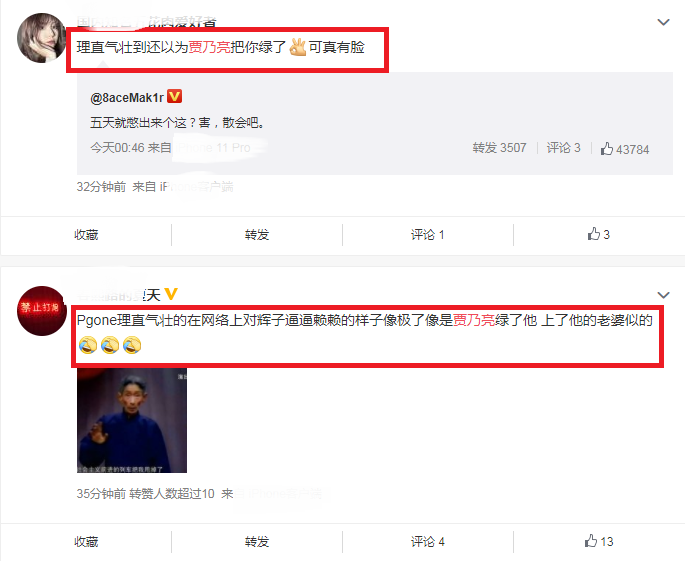Click red 贾乃亮 keyword in first post
Viewport: 685px width, 561px height.
coord(209,47)
